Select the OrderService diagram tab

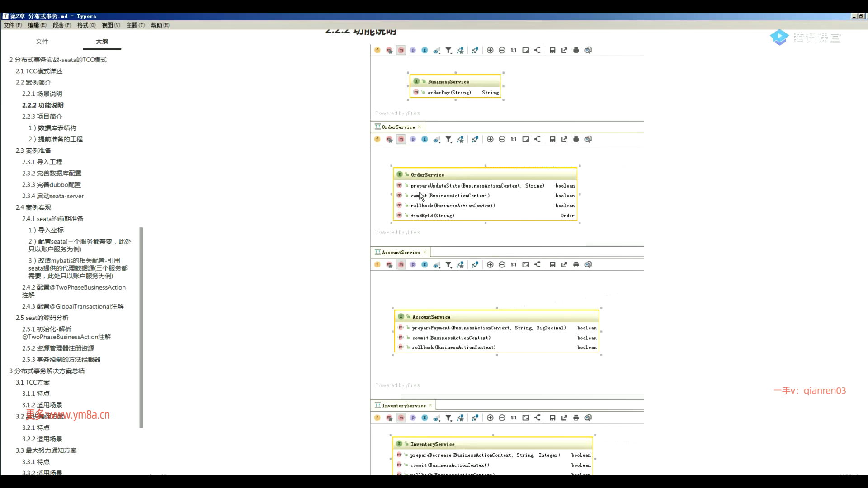(398, 127)
